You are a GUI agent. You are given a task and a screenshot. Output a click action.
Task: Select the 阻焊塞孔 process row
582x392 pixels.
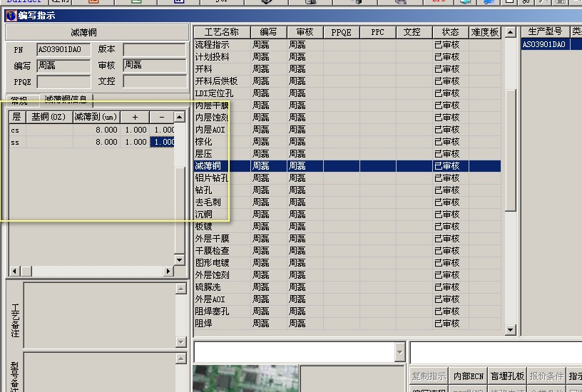pyautogui.click(x=347, y=311)
